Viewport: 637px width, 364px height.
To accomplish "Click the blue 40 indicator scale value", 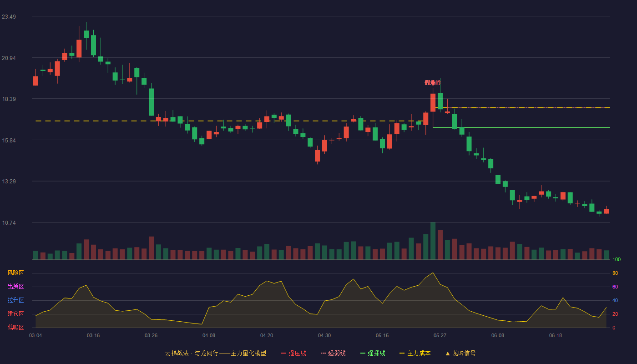I will pyautogui.click(x=615, y=300).
